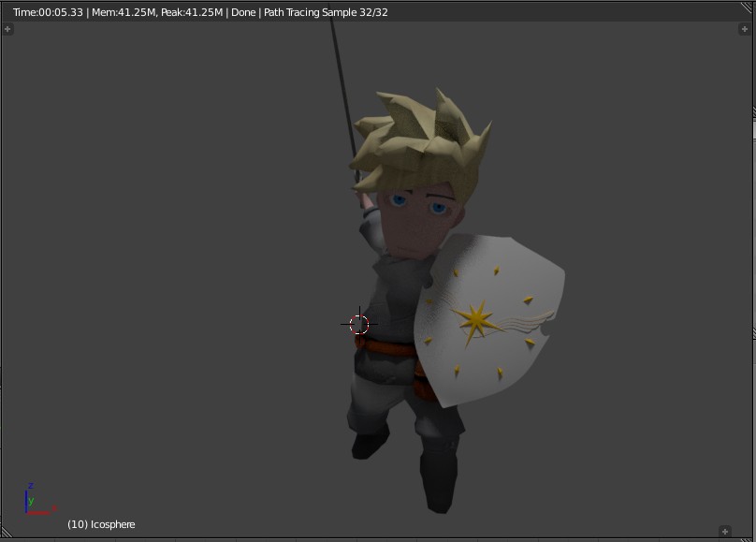Click the (10) Icosphere object name label
Viewport: 756px width, 542px height.
pyautogui.click(x=102, y=524)
